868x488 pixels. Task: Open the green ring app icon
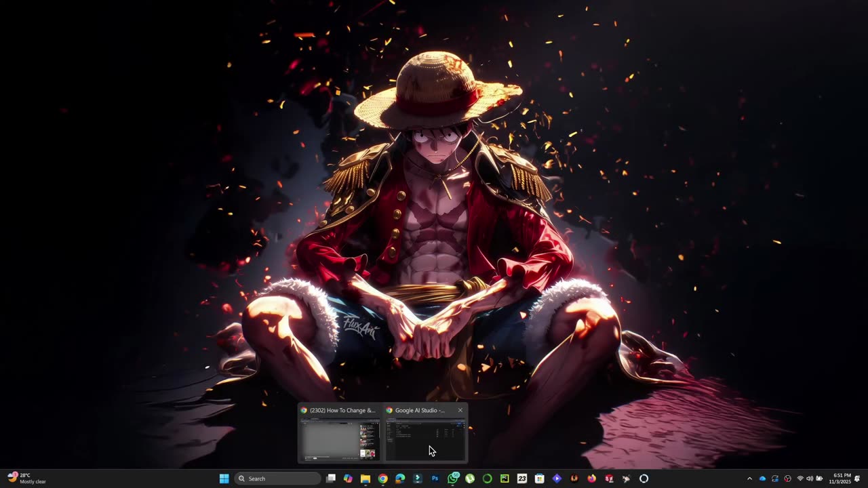click(487, 479)
